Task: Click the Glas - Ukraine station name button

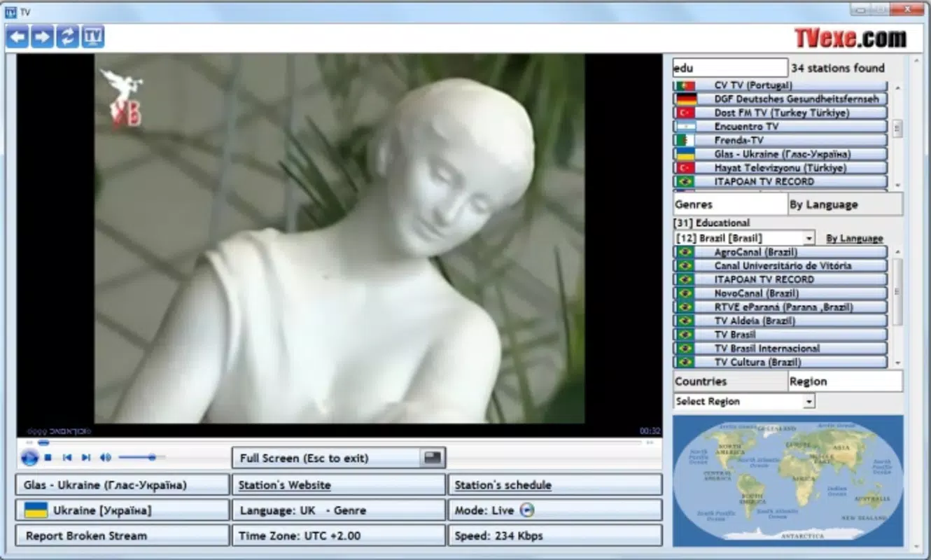Action: (x=122, y=485)
